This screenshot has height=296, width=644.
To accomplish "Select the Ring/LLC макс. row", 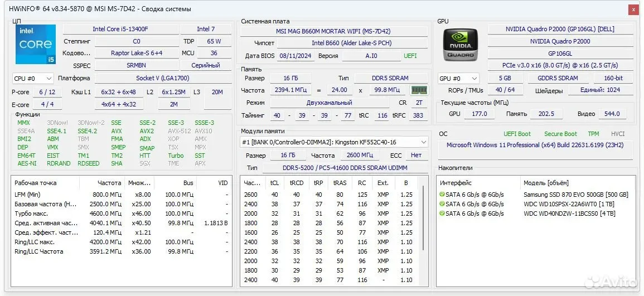I will click(x=121, y=242).
